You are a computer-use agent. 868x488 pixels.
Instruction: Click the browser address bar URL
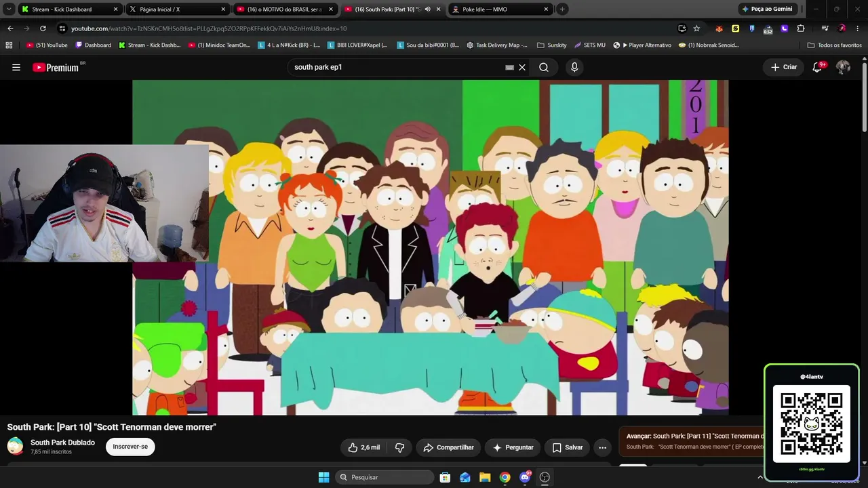(209, 28)
